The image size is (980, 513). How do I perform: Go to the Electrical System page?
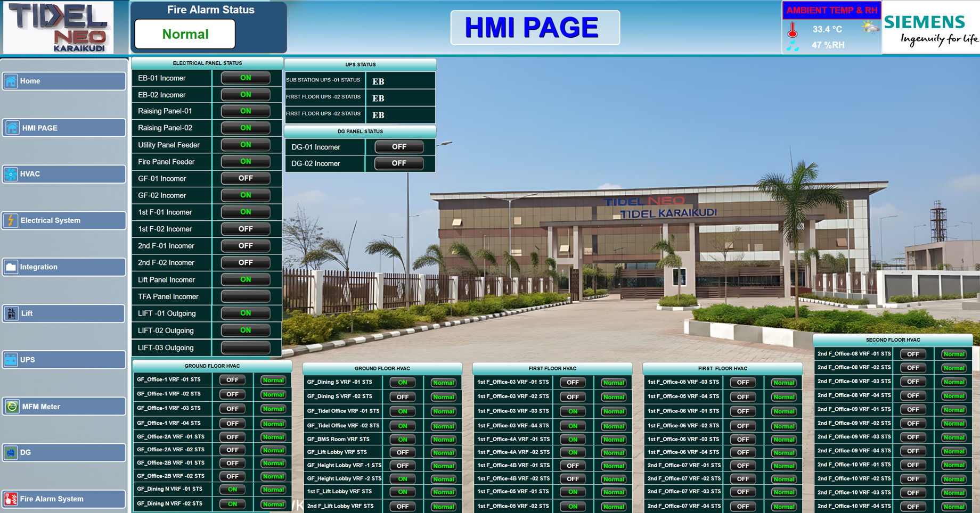(x=64, y=220)
